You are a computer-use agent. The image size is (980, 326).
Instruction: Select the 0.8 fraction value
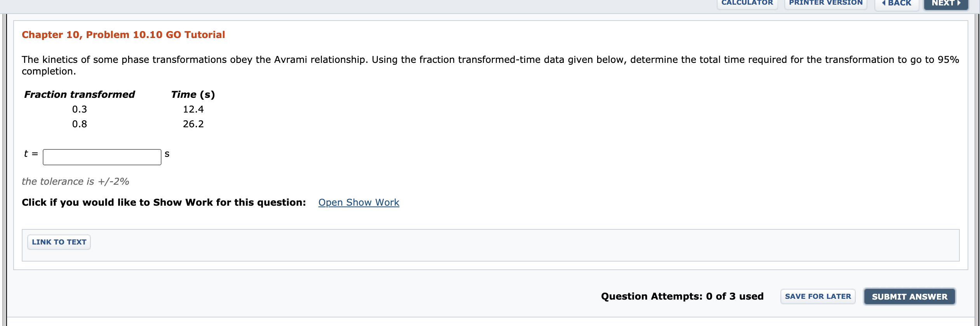pos(80,124)
